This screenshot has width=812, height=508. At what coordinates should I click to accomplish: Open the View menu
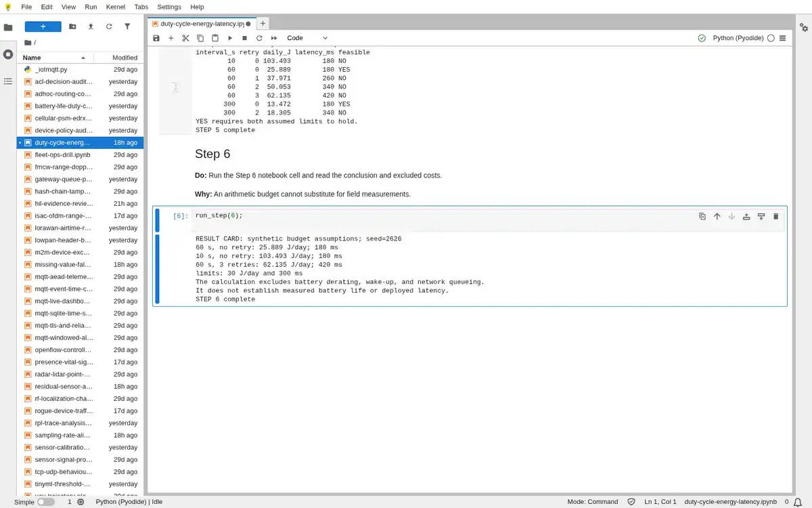tap(68, 7)
